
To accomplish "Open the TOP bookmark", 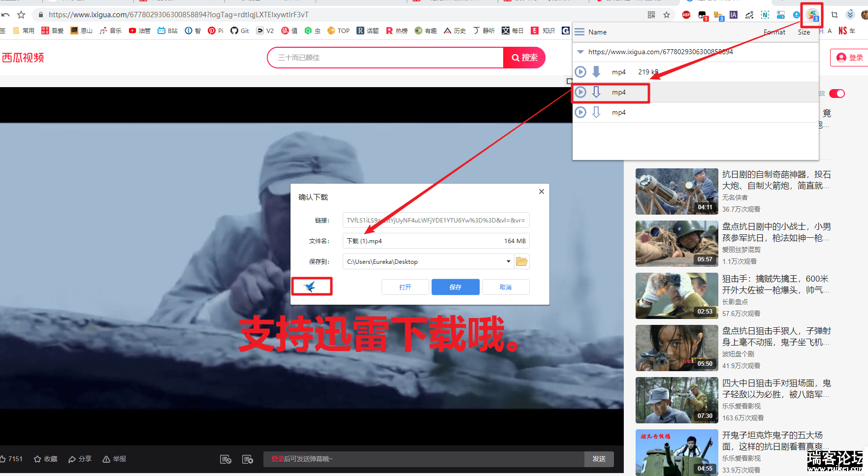I will point(338,31).
